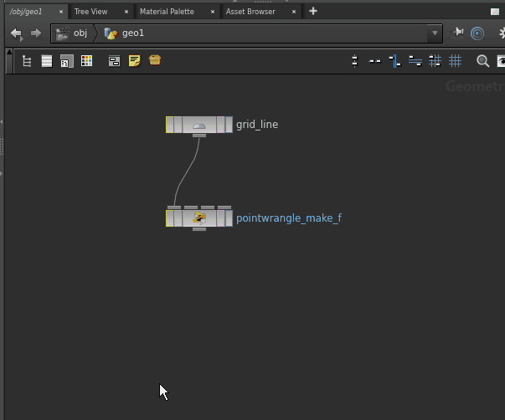
Task: Toggle the pin pane icon
Action: 457,33
